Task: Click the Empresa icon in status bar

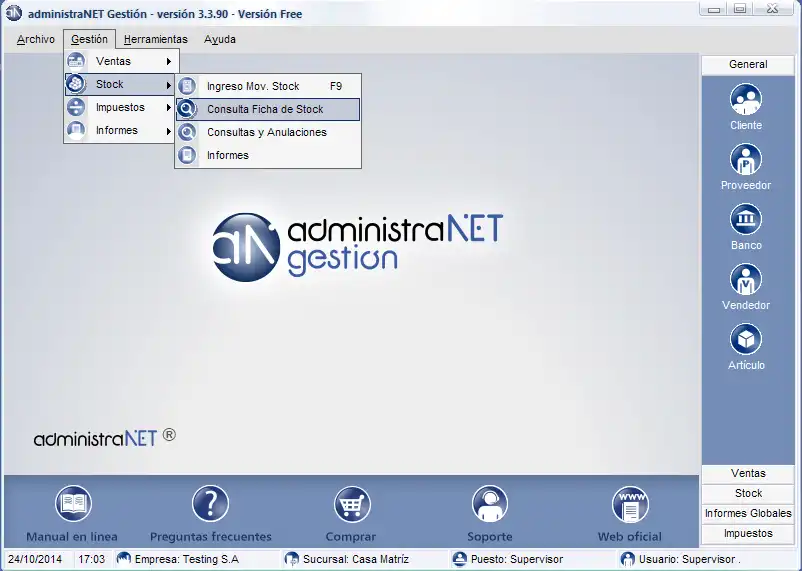Action: [x=123, y=559]
